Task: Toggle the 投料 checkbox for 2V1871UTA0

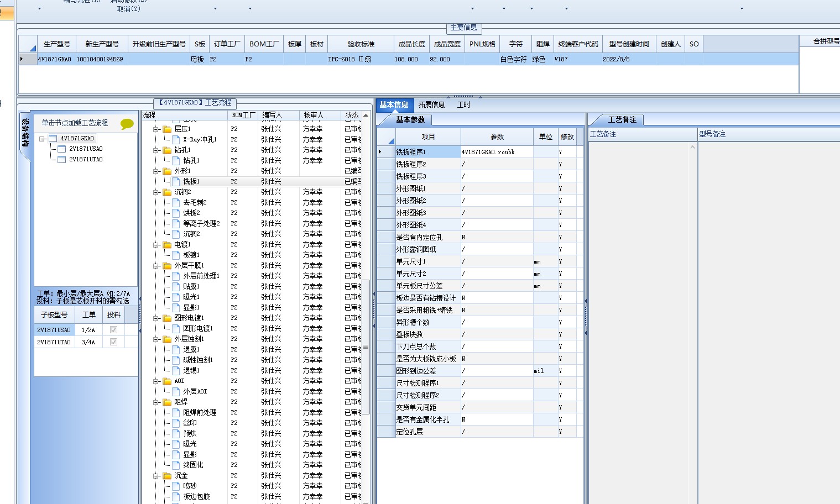Action: (x=113, y=342)
